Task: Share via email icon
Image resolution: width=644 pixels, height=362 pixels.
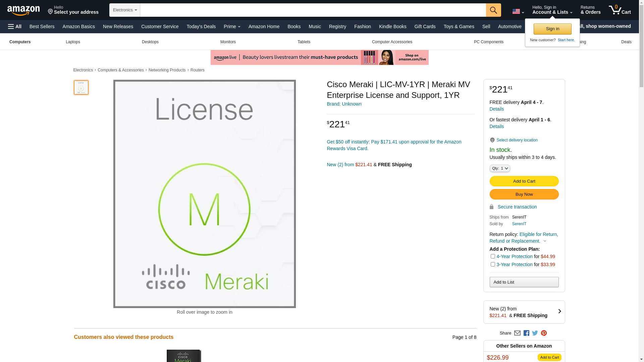Action: (x=517, y=333)
